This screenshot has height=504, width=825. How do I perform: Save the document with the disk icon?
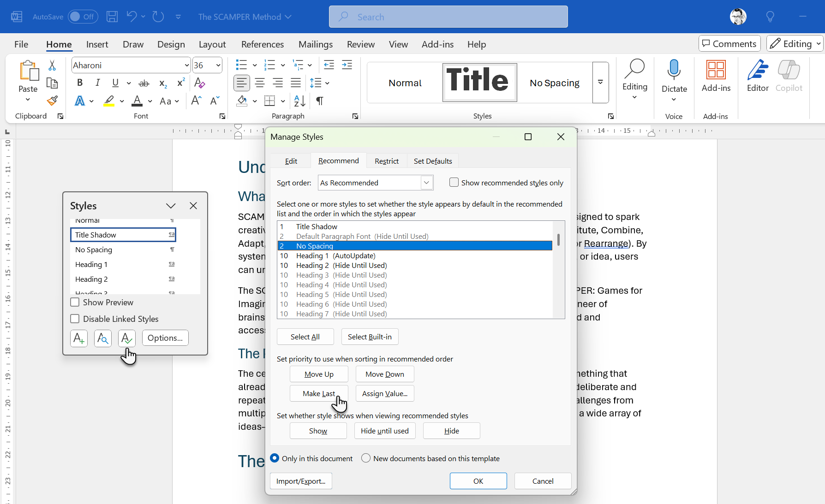112,17
